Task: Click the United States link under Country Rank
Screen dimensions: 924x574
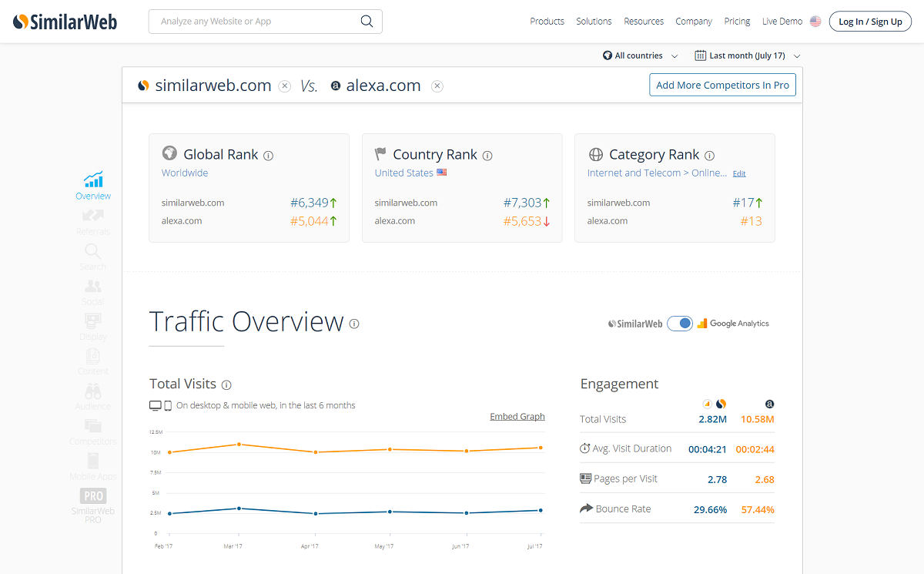Action: click(404, 173)
